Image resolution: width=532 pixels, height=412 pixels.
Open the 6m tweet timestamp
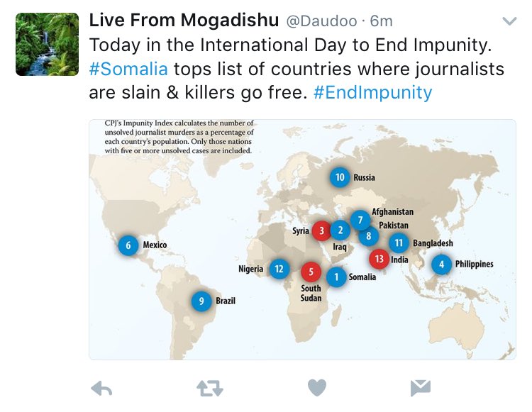[x=382, y=21]
